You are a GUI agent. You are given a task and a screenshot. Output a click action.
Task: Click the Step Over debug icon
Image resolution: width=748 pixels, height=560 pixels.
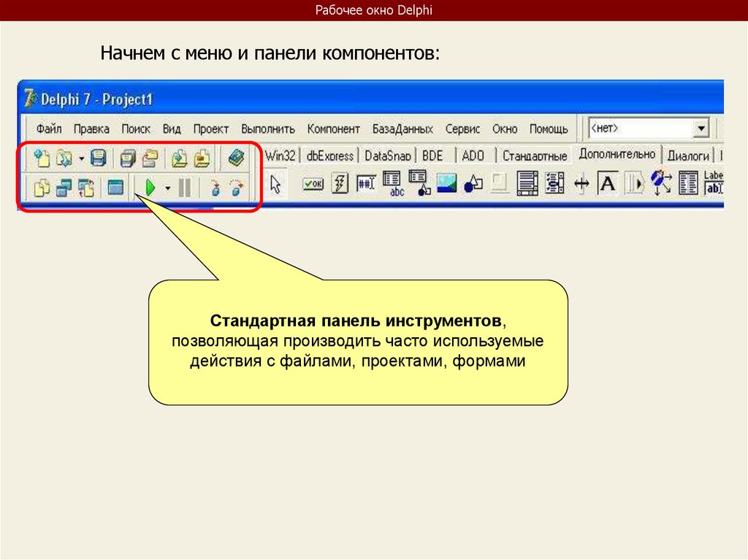(237, 188)
